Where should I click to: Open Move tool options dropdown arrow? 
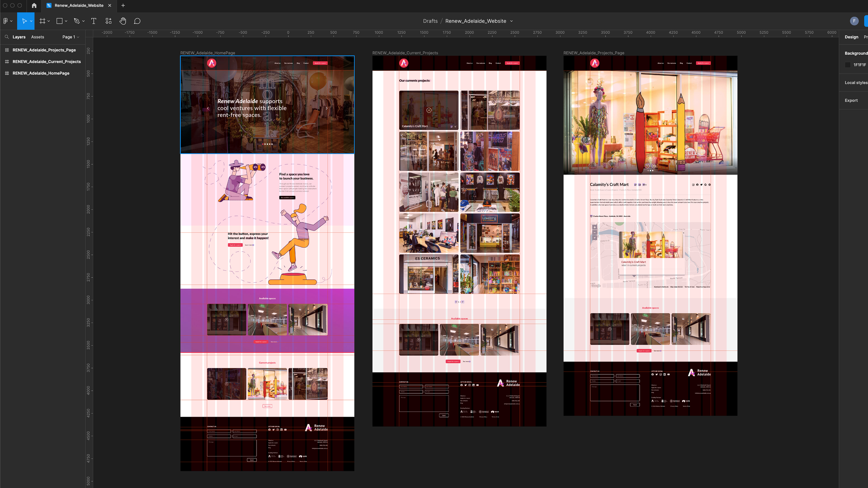(x=31, y=21)
